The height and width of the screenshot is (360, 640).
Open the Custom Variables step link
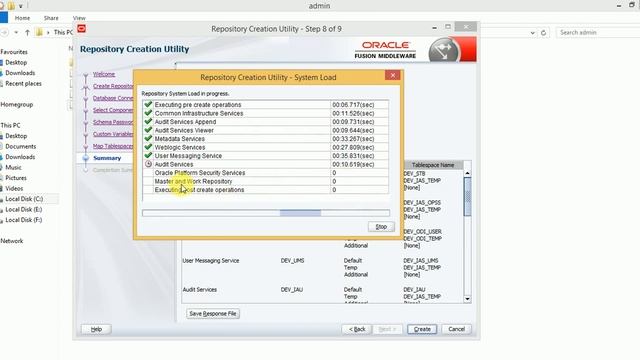113,134
